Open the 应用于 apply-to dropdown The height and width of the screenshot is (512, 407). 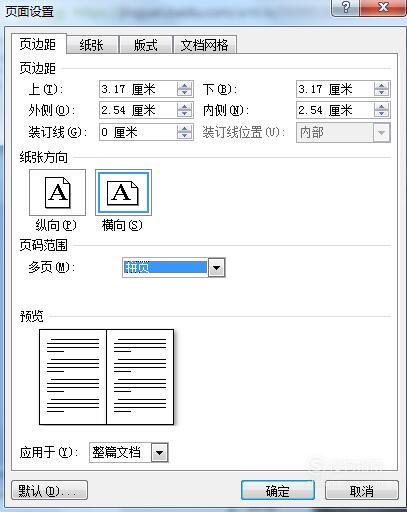(160, 453)
